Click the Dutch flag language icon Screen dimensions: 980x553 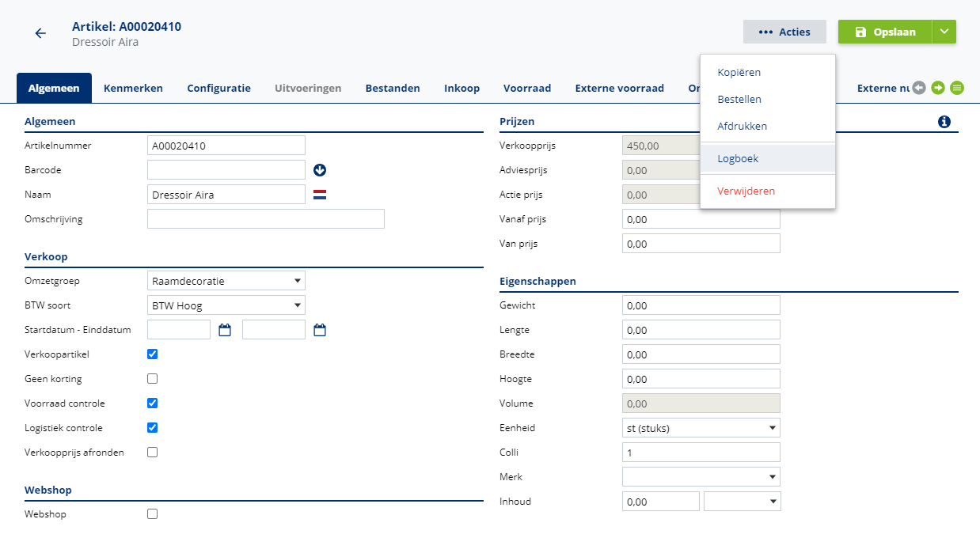[x=320, y=195]
